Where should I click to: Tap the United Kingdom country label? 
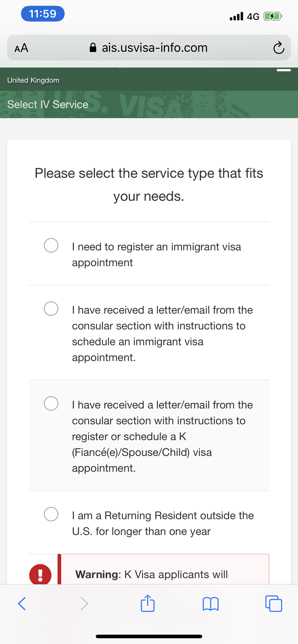pyautogui.click(x=33, y=80)
